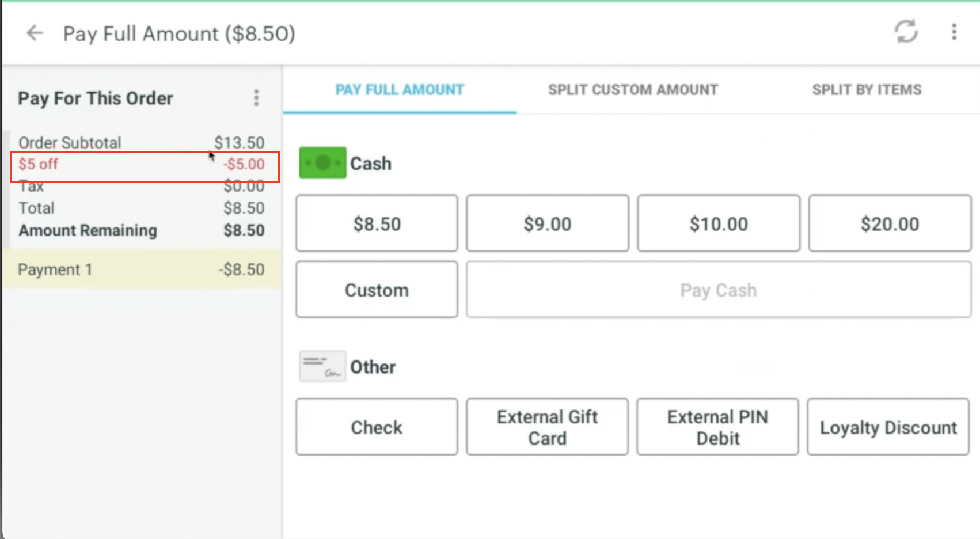Tap the $20.00 cash amount
The image size is (980, 539).
[x=890, y=223]
